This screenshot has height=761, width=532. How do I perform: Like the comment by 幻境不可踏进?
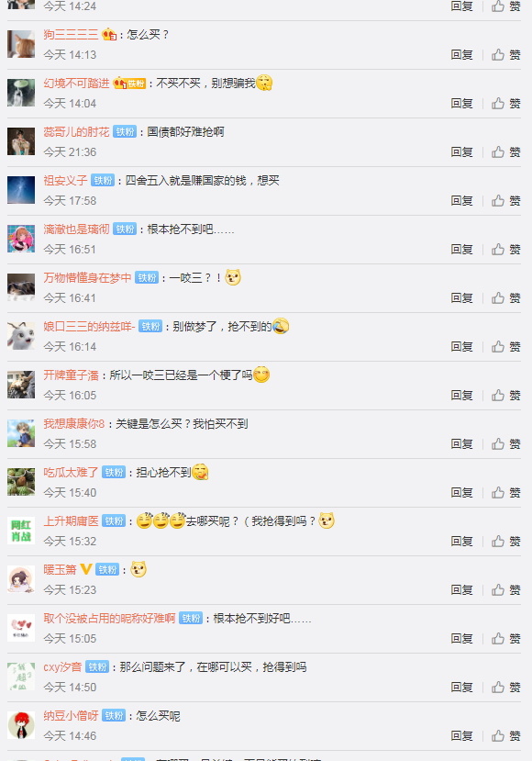(x=505, y=104)
